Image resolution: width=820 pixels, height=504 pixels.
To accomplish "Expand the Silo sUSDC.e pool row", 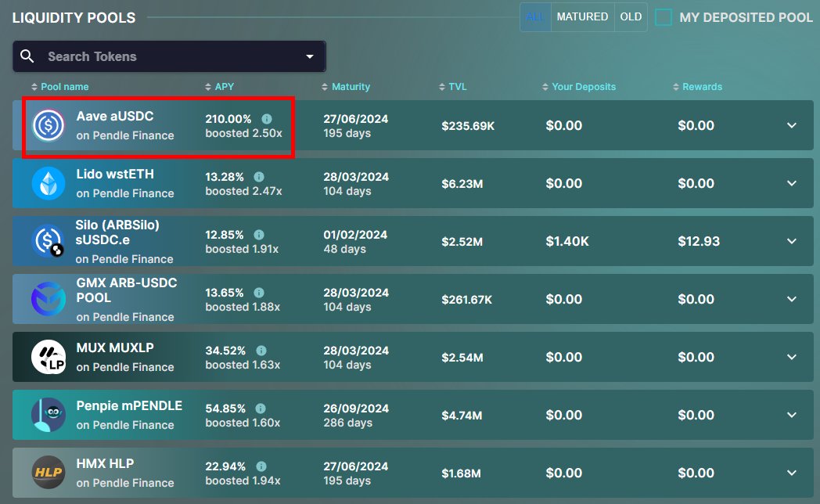I will (792, 241).
